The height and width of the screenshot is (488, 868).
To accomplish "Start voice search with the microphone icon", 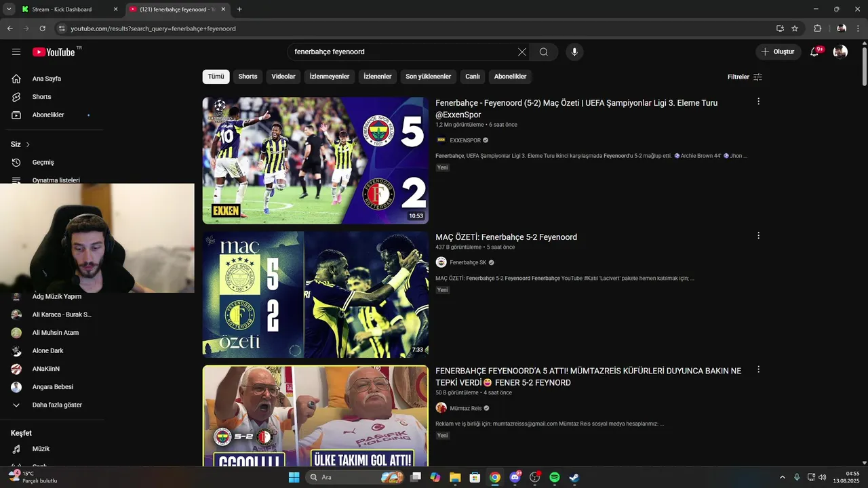I will pyautogui.click(x=574, y=52).
